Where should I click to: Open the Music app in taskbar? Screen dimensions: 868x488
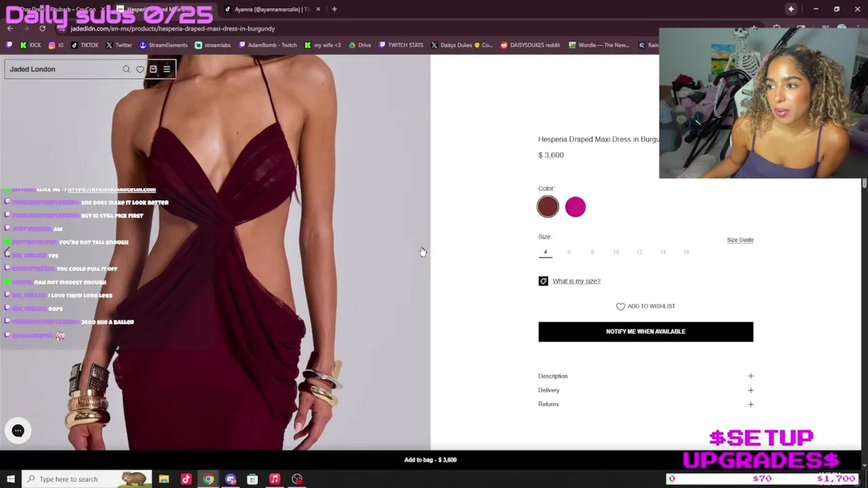coord(275,479)
